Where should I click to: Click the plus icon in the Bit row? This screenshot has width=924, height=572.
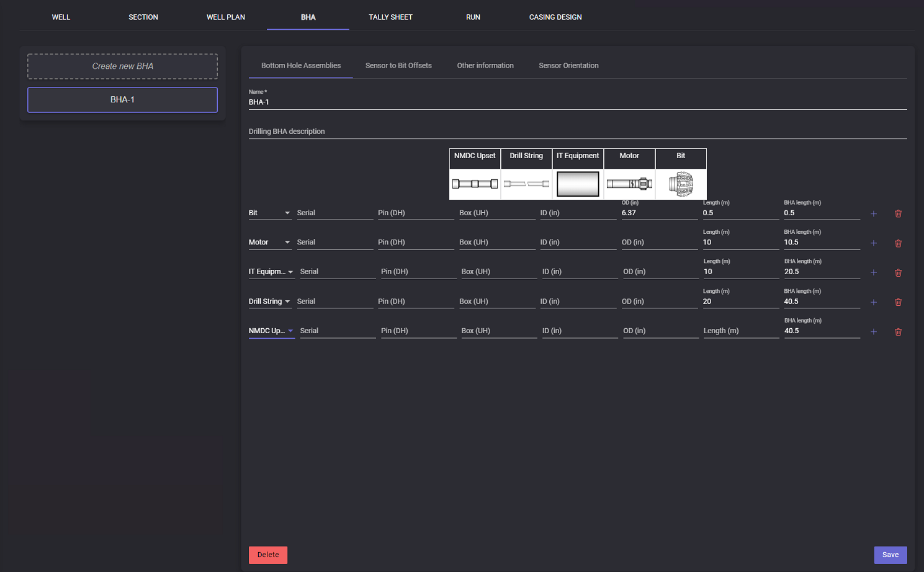pyautogui.click(x=873, y=213)
